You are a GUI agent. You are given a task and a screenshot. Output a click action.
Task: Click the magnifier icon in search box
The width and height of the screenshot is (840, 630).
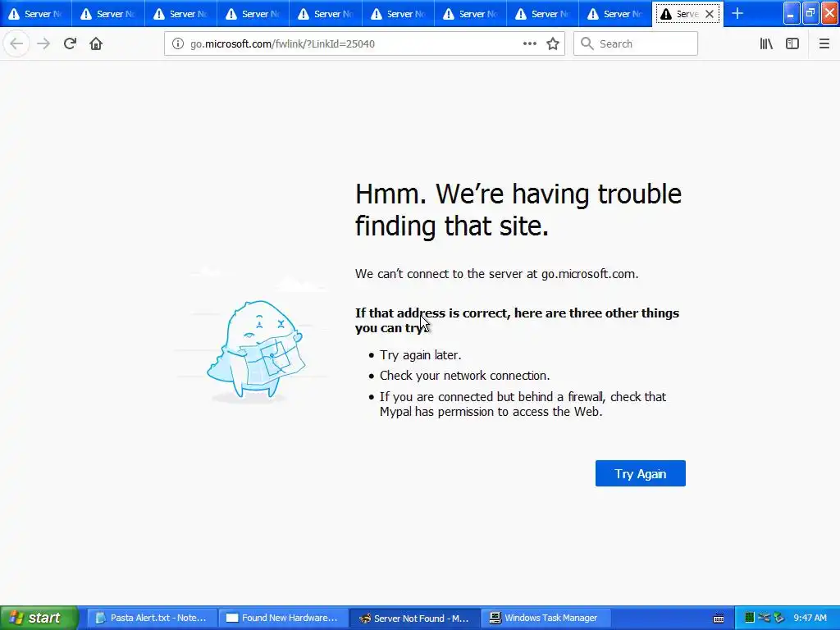point(587,44)
